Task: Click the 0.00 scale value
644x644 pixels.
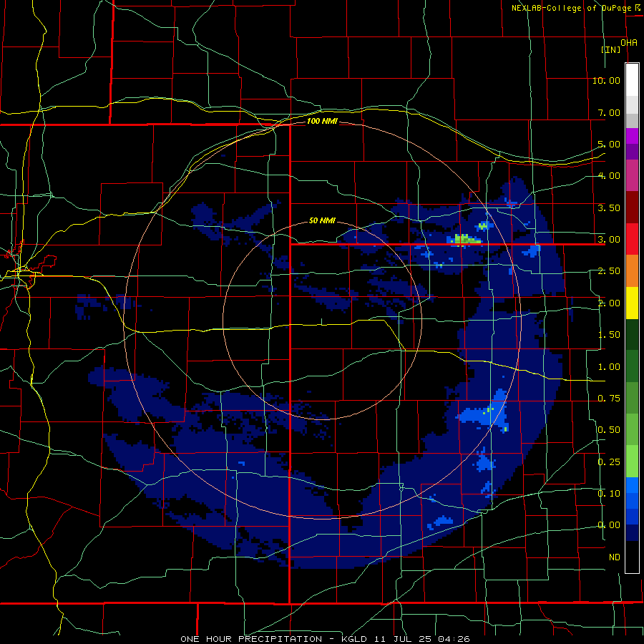Action: coord(609,525)
